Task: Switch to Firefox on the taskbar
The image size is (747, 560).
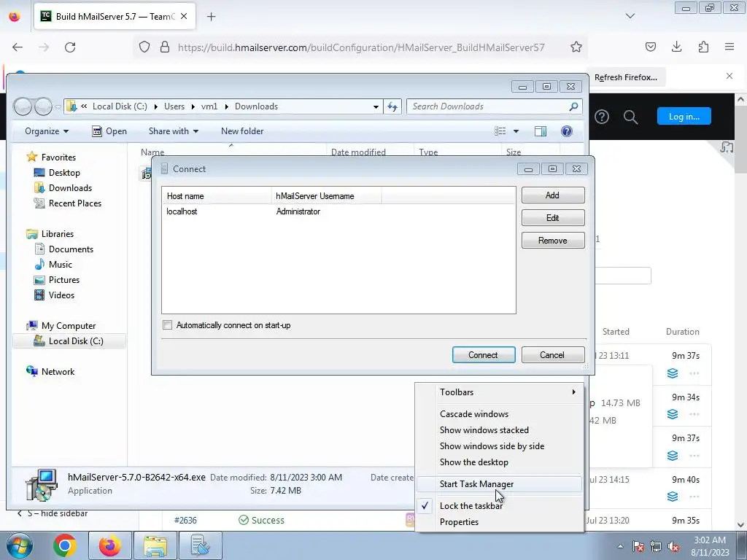Action: pyautogui.click(x=109, y=545)
